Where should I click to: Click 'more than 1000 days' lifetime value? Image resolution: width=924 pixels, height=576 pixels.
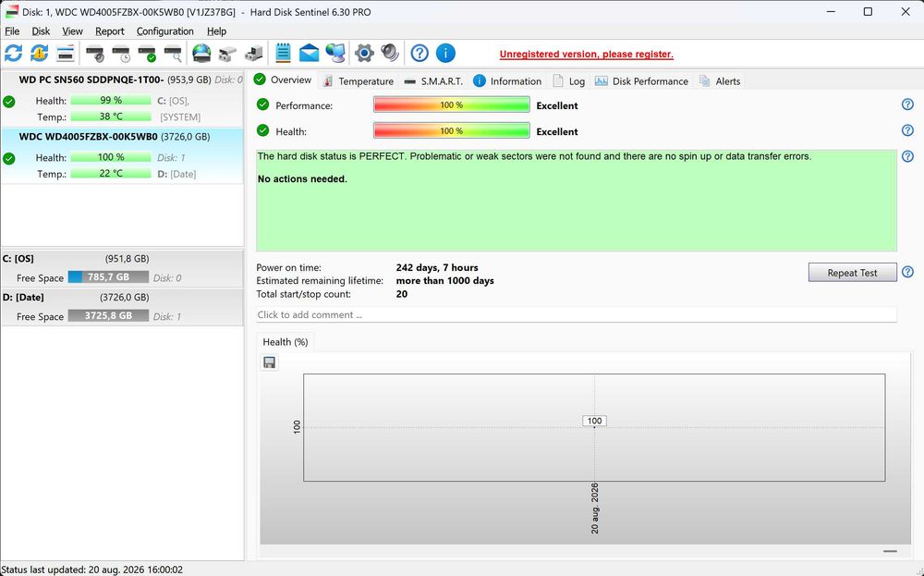[445, 281]
